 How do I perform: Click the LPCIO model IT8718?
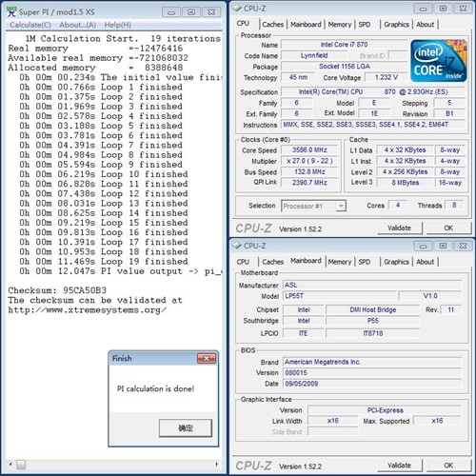(373, 333)
